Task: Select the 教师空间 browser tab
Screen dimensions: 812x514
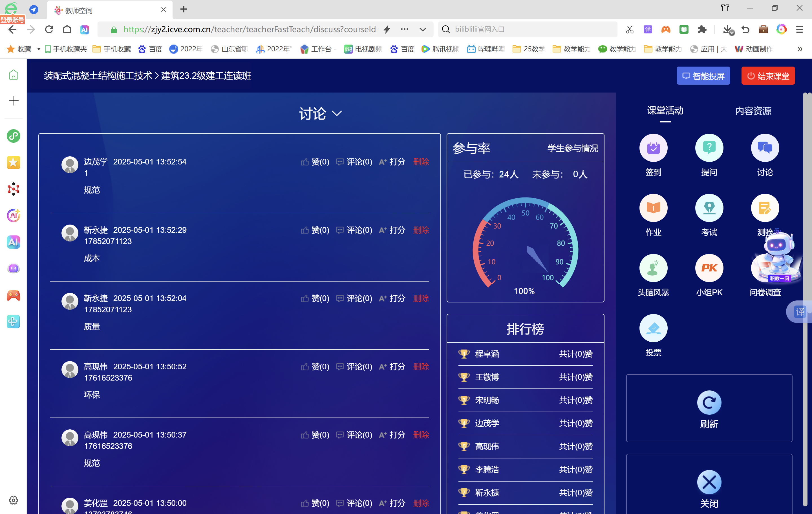Action: pos(110,10)
